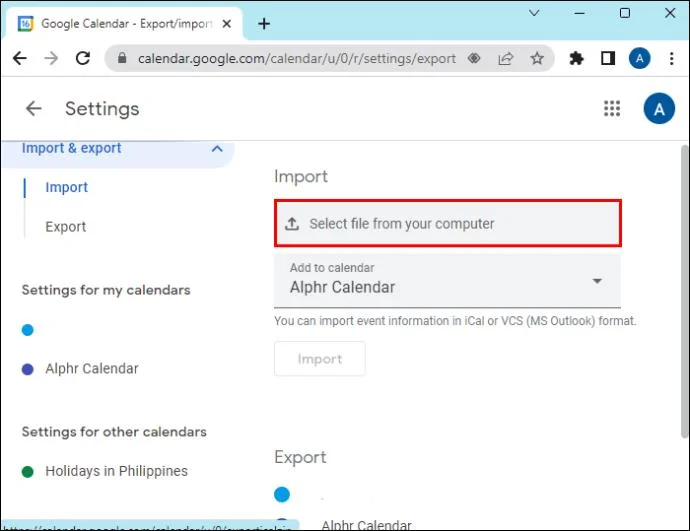Open the Add to calendar dropdown
This screenshot has width=690, height=531.
tap(448, 280)
